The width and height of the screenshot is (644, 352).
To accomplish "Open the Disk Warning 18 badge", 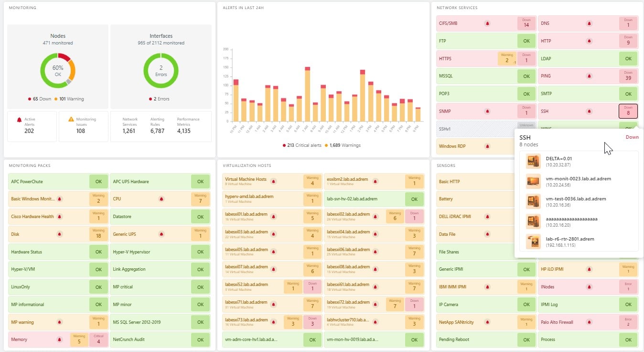I will (98, 234).
